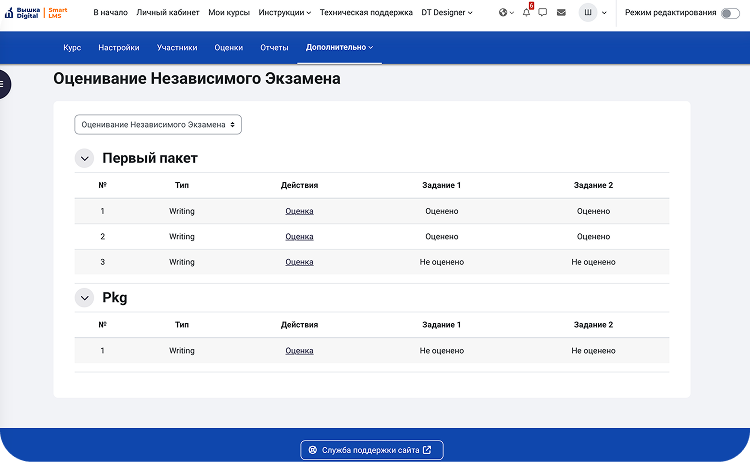This screenshot has width=750, height=462.
Task: Click Действия header in Pkg table
Action: (299, 324)
